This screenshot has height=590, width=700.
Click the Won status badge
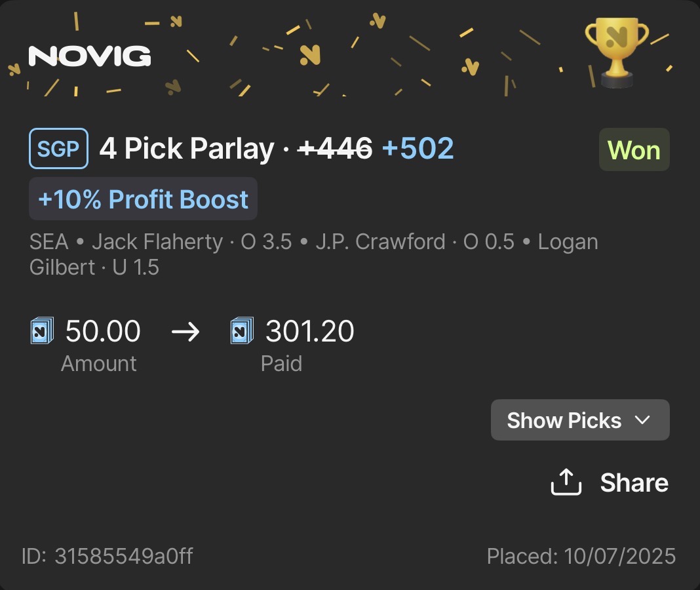[634, 150]
